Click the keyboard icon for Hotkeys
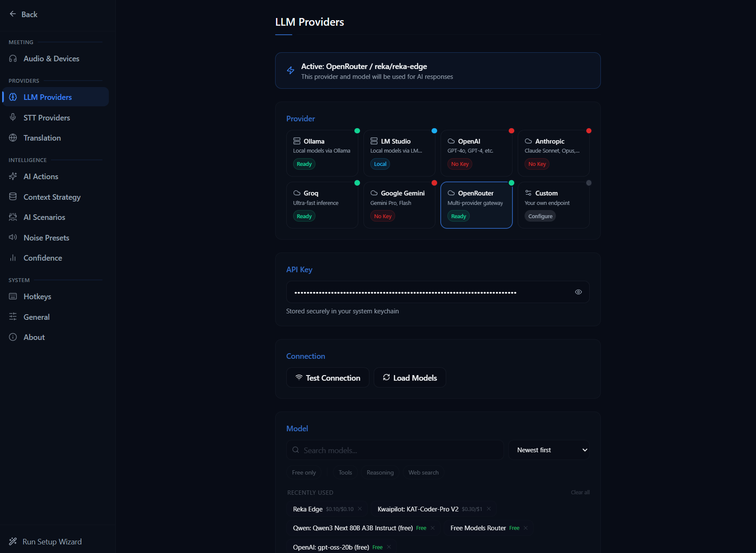 13,297
